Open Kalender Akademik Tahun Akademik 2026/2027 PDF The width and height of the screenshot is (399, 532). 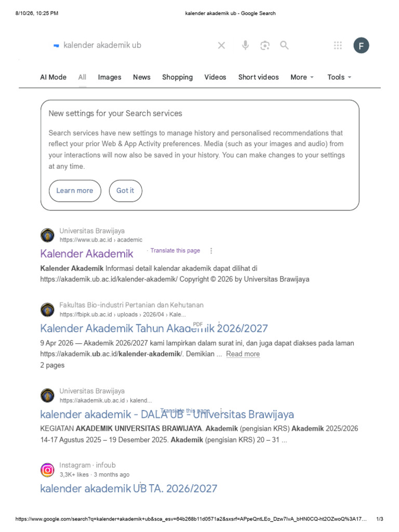point(154,328)
